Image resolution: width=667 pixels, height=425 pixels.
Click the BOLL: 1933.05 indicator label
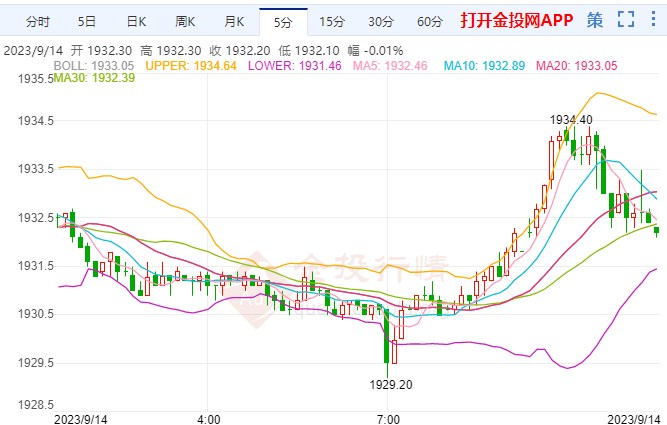pyautogui.click(x=94, y=66)
